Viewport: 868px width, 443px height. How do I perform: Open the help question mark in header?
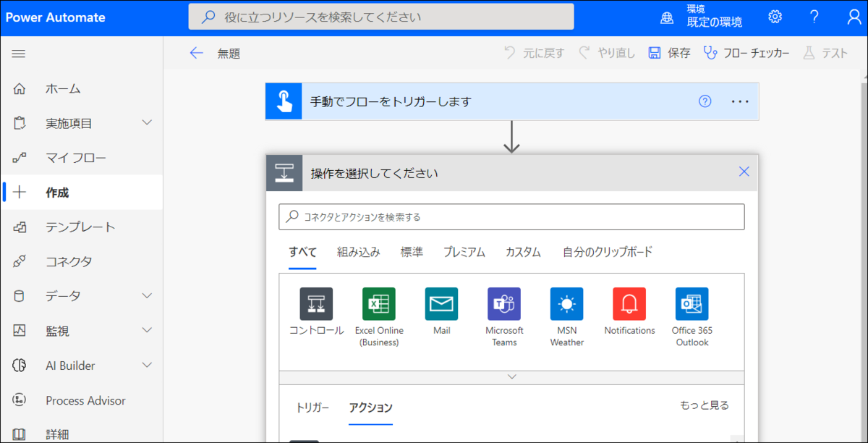click(814, 17)
